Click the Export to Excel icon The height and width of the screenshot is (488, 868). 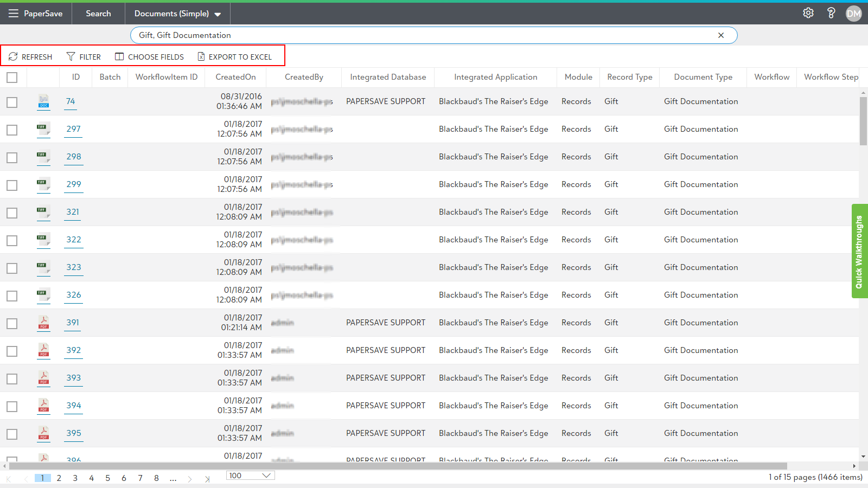click(201, 56)
